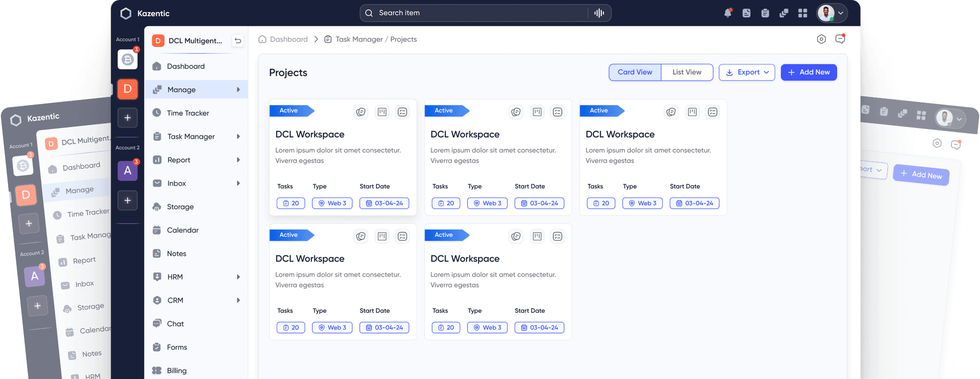
Task: Open the notifications bell in top bar
Action: [728, 13]
